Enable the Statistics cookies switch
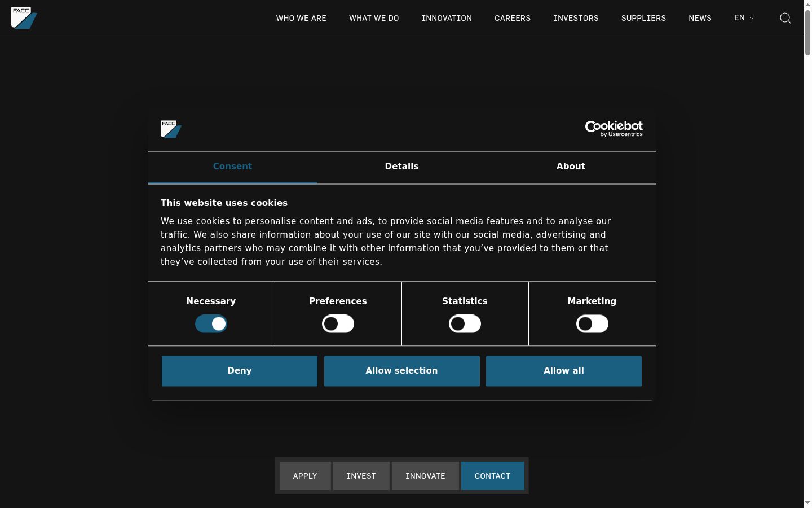 (465, 324)
